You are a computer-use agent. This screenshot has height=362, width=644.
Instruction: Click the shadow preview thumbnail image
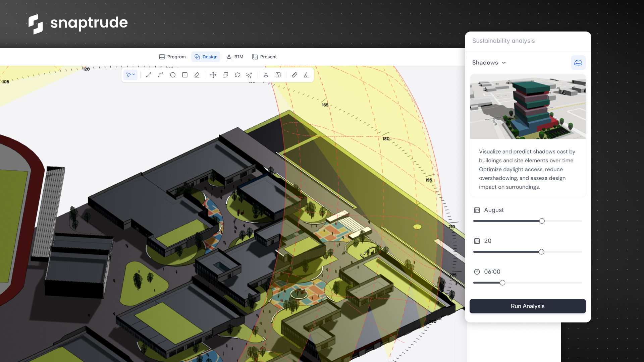pyautogui.click(x=528, y=107)
